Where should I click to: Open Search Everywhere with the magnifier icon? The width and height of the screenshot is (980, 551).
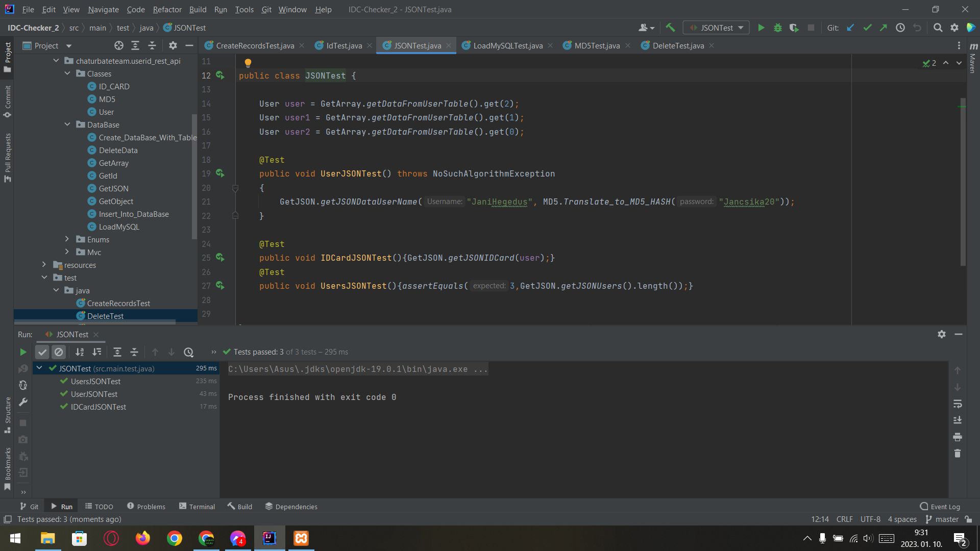click(938, 28)
